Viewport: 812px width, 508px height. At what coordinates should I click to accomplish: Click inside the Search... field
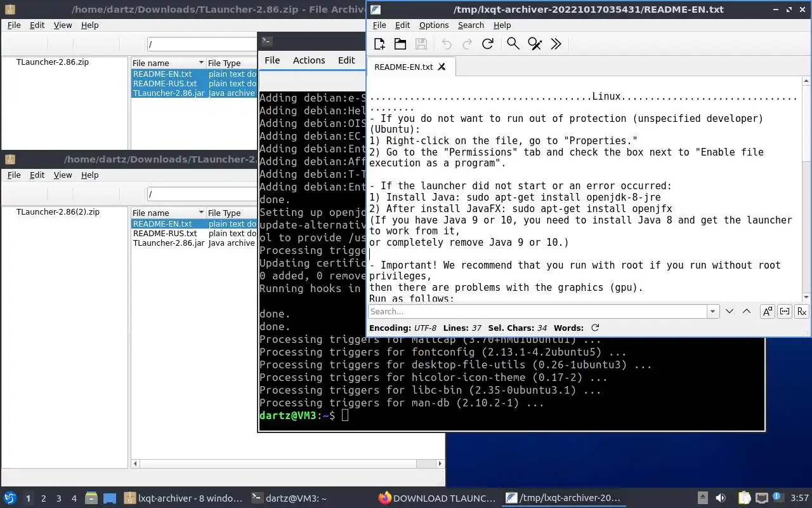pos(537,311)
